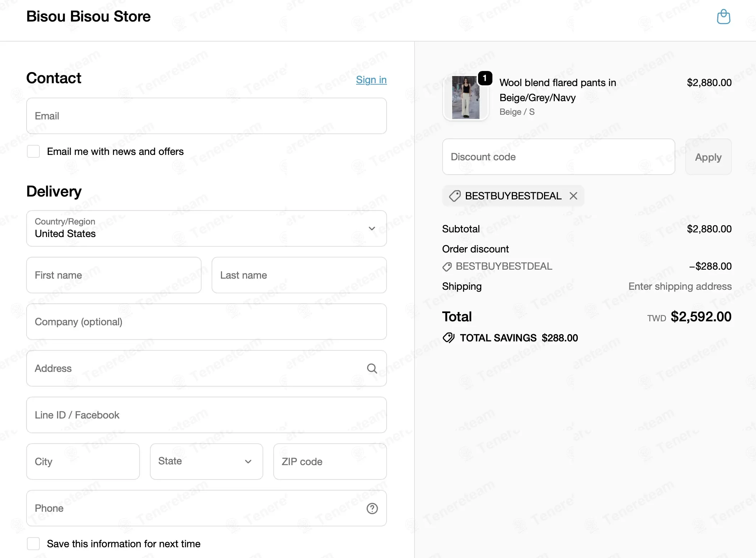Click the Apply discount button

point(708,157)
